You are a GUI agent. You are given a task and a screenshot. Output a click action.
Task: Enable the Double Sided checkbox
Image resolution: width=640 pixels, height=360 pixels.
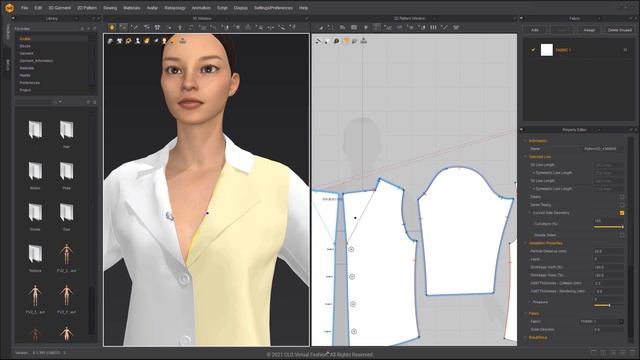point(622,235)
